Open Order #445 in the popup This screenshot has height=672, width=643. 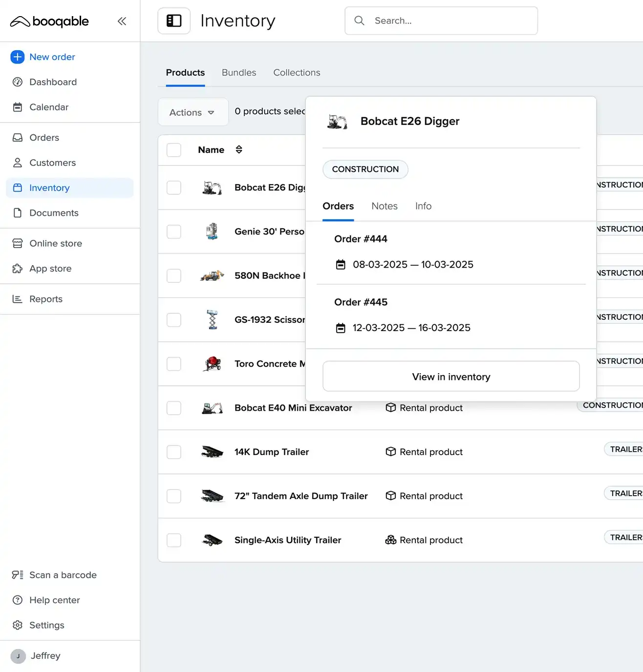[361, 302]
